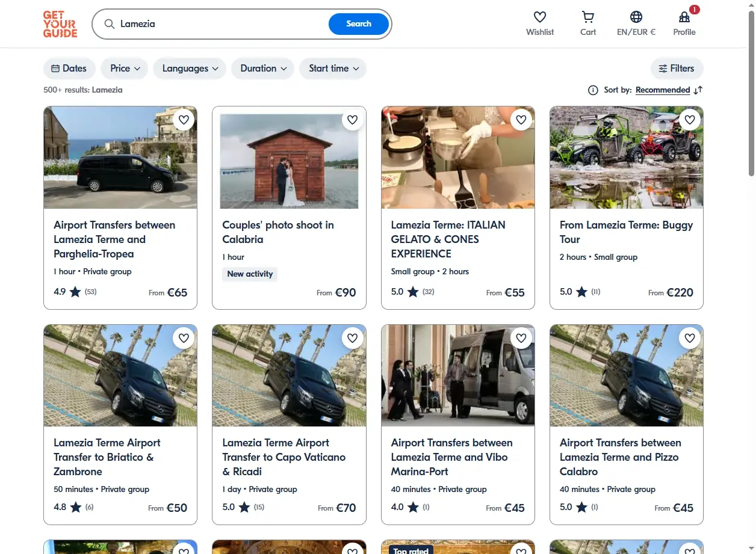Open Lamezia Terme: ITALIAN GELATO & CONES EXPERIENCE
756x554 pixels.
pyautogui.click(x=448, y=239)
